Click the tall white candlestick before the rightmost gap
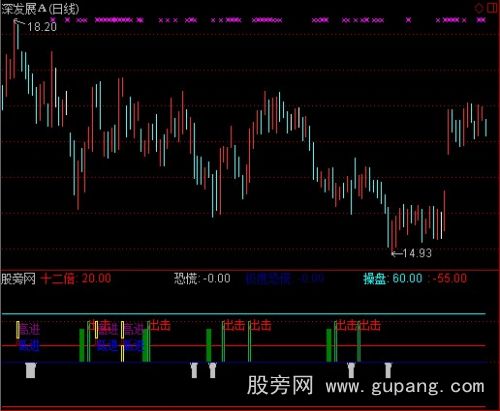 [441, 225]
